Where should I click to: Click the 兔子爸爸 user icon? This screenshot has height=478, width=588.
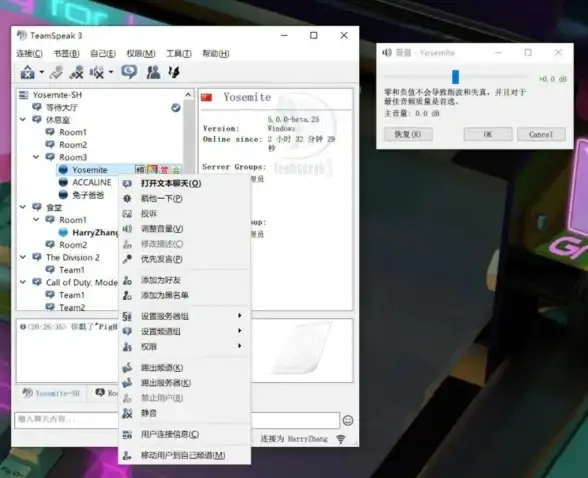[x=63, y=195]
